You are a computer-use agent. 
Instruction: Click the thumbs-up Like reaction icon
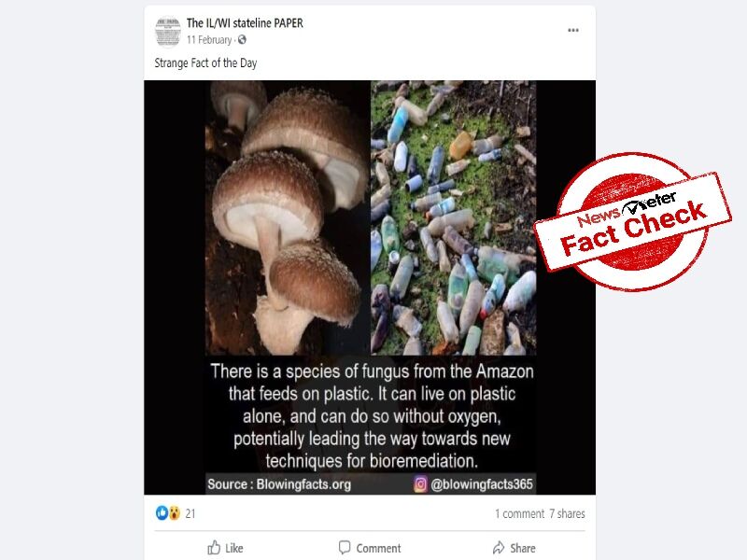tap(161, 514)
